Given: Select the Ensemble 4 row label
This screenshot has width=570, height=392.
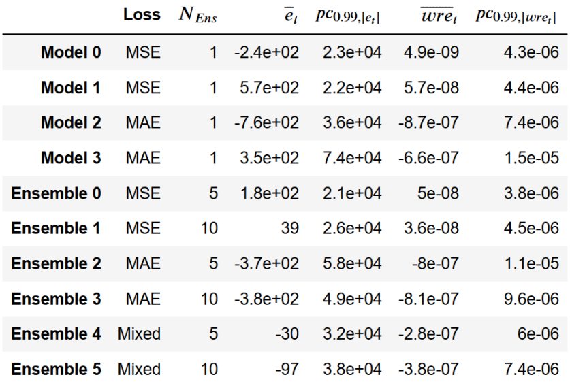Looking at the screenshot, I should (57, 334).
